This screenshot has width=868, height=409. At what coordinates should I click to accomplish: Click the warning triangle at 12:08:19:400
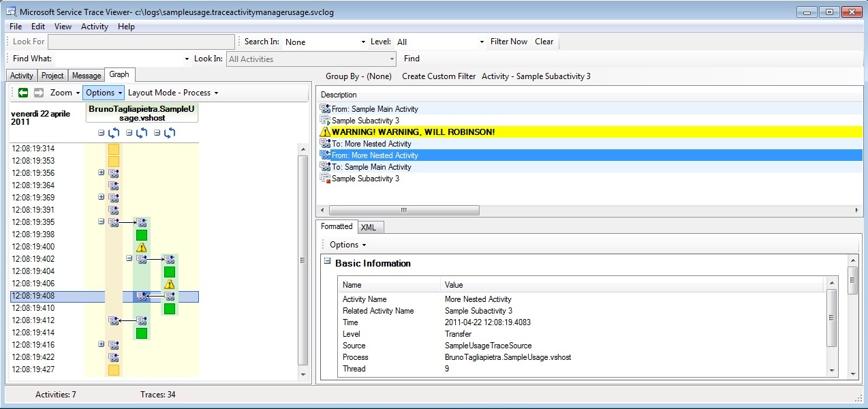point(142,247)
